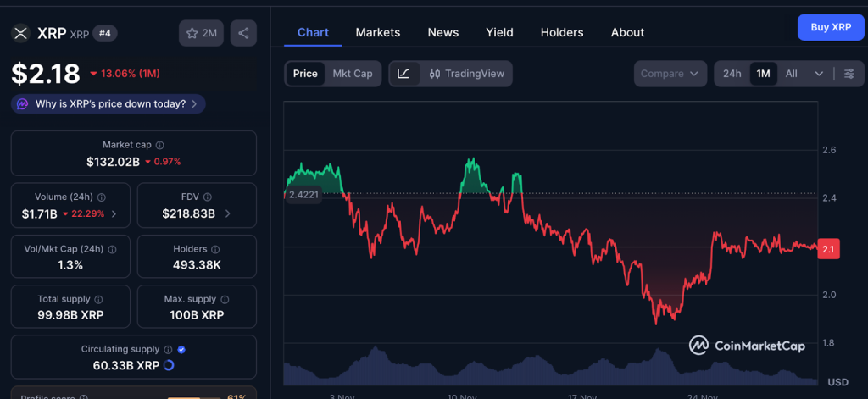Switch chart to Price view
868x399 pixels.
pyautogui.click(x=305, y=74)
